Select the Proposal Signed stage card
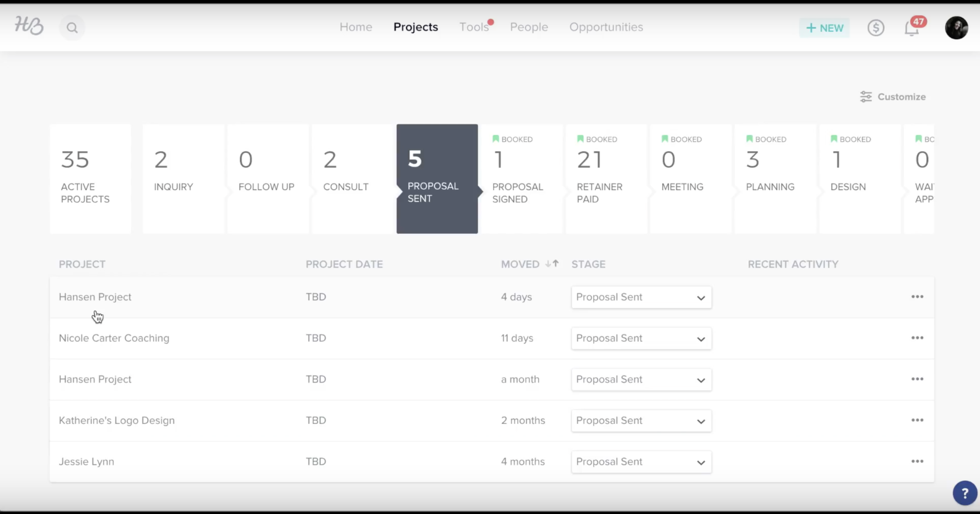This screenshot has width=980, height=514. 522,179
